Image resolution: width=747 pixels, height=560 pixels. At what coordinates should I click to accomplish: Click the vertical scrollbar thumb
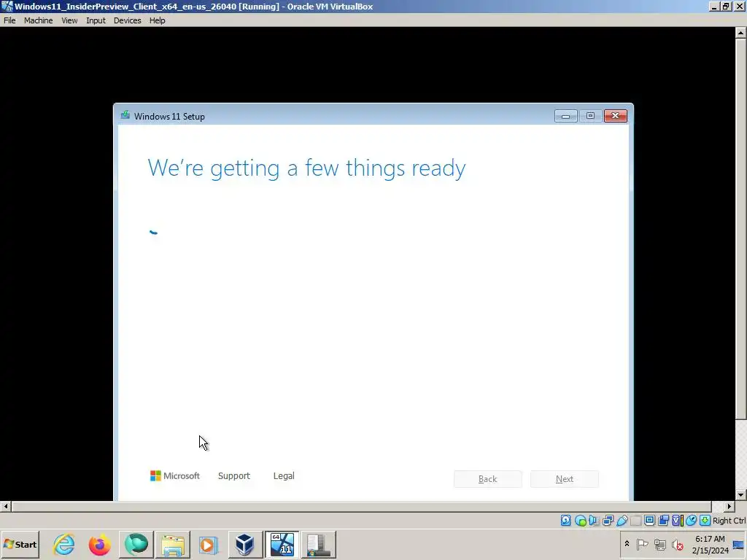(741, 228)
